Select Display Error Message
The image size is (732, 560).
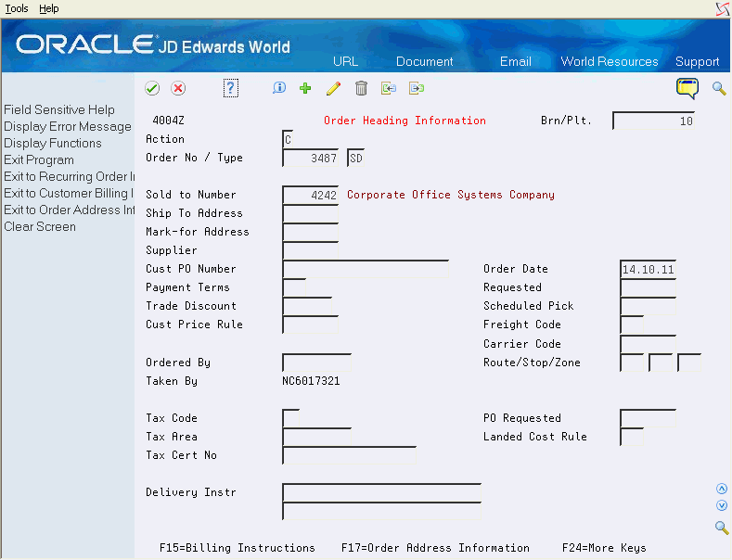[68, 126]
